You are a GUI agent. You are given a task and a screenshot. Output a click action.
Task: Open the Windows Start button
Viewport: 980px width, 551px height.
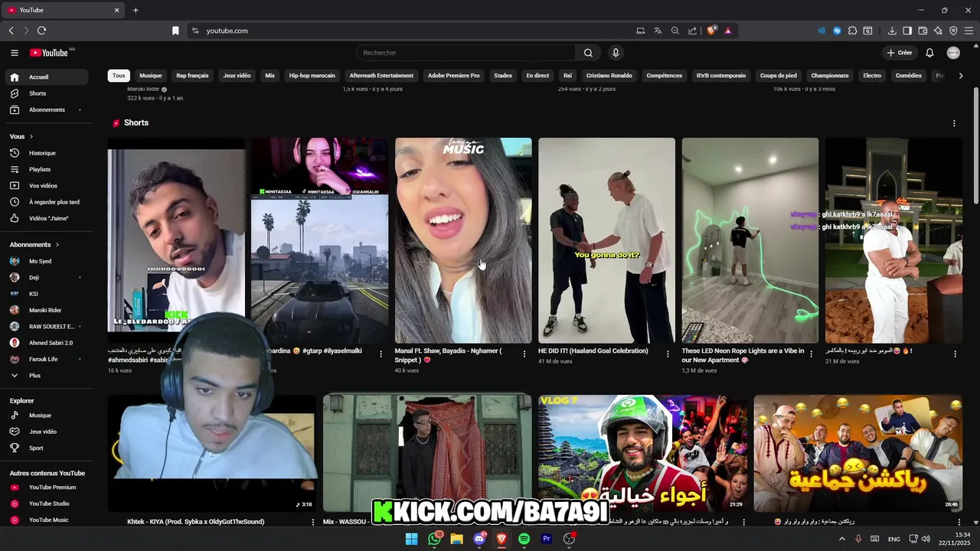[412, 539]
